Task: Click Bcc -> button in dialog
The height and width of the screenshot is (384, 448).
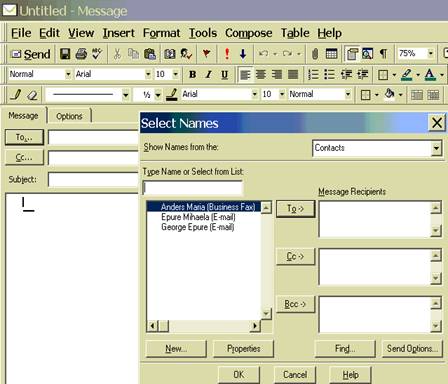Action: coord(296,304)
